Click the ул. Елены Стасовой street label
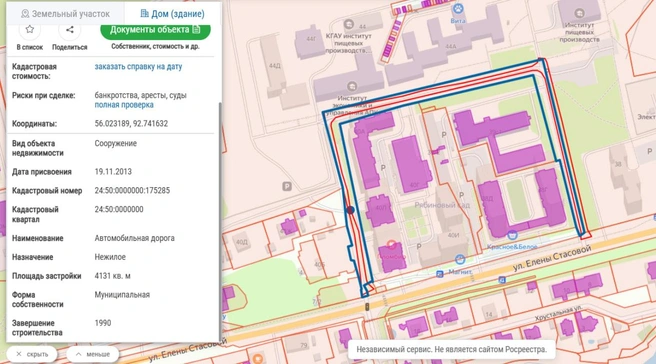The height and width of the screenshot is (364, 656). pyautogui.click(x=551, y=258)
